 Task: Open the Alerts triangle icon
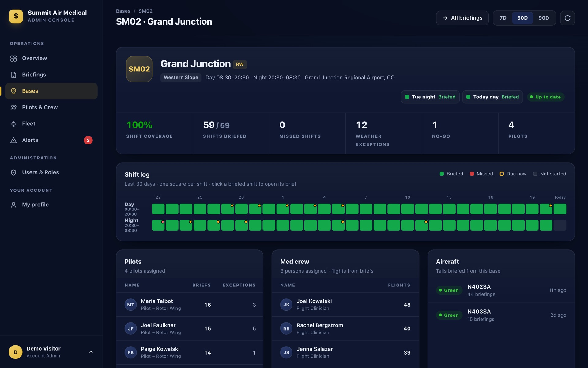pos(13,140)
